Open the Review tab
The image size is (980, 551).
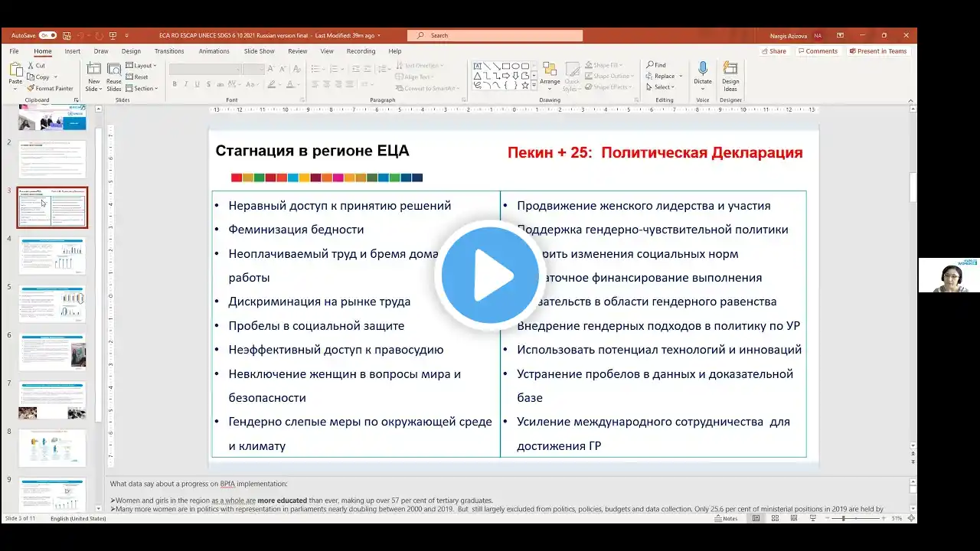[297, 51]
